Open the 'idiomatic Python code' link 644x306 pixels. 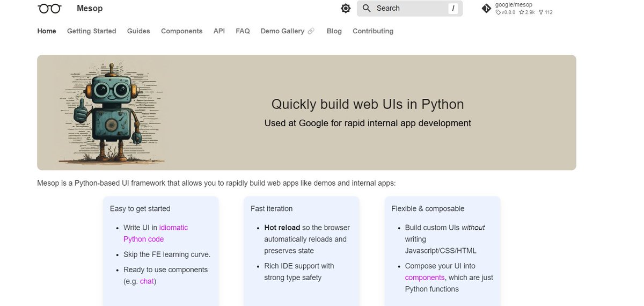(x=156, y=234)
